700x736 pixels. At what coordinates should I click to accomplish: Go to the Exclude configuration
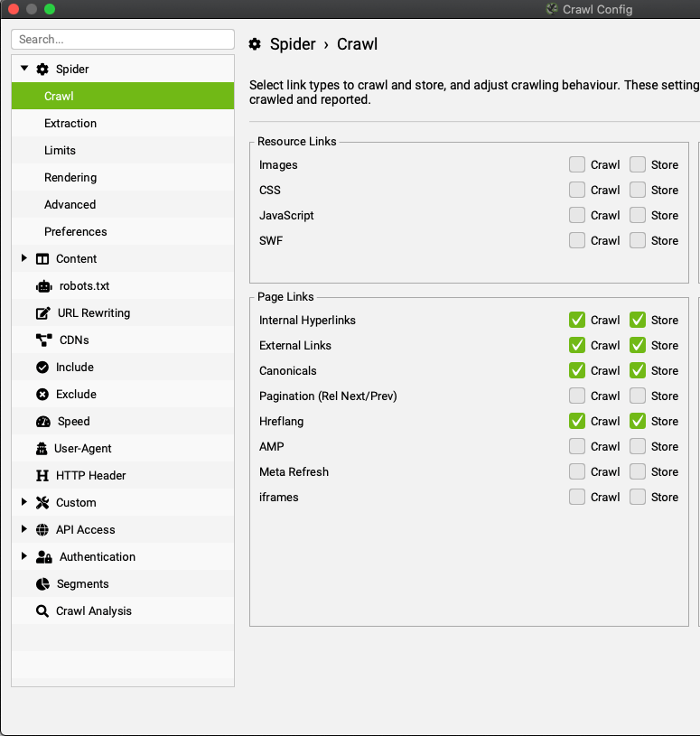[75, 395]
